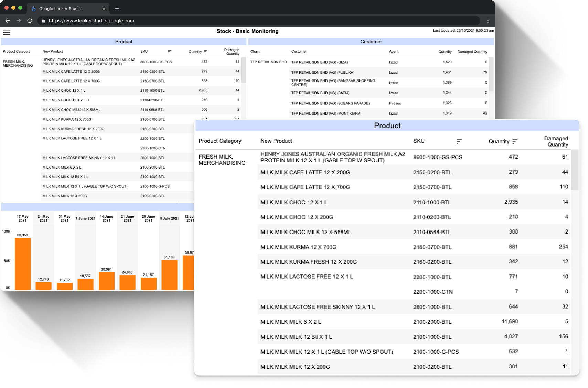Click the Customer table vertical scrollbar

491,74
